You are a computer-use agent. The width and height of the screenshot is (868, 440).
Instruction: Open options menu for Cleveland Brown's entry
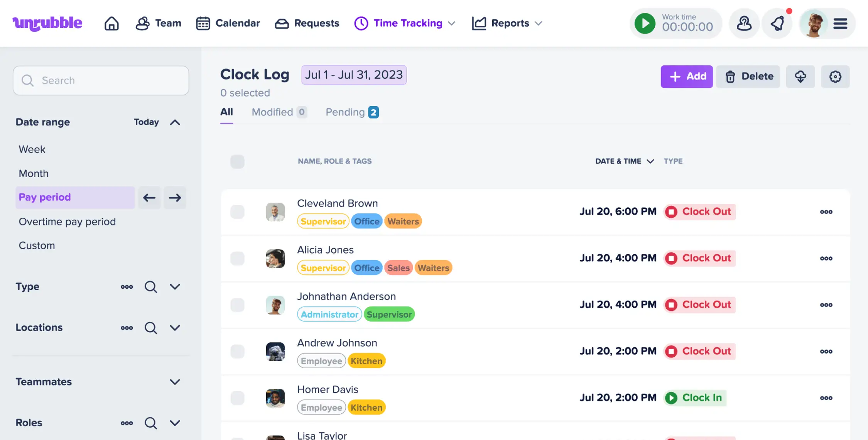(x=826, y=212)
